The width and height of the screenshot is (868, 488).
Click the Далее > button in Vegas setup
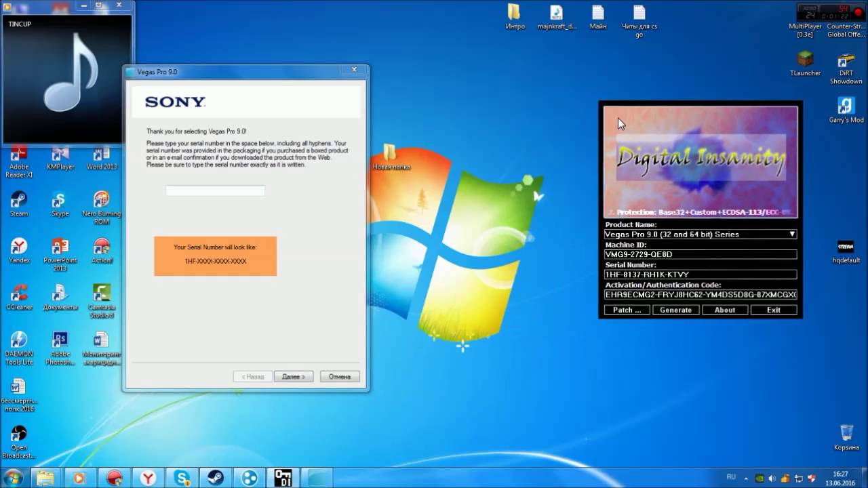[294, 376]
